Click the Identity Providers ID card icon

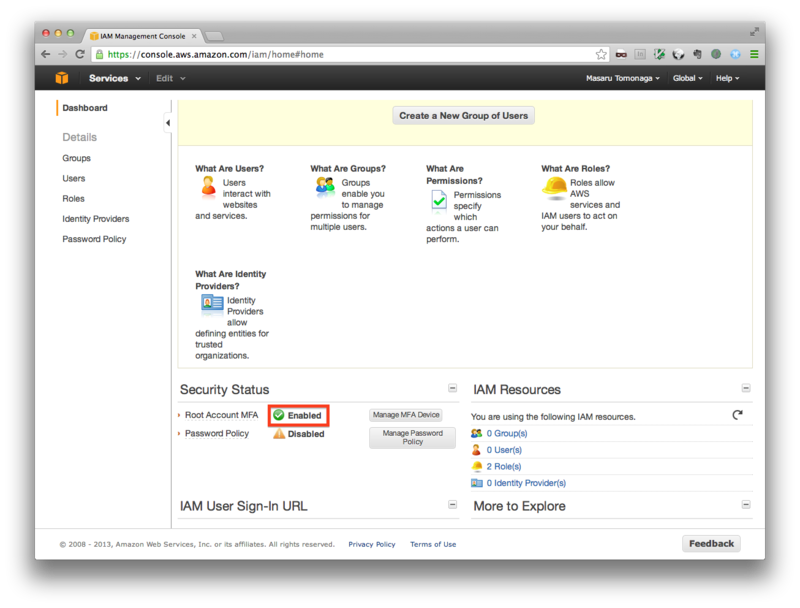[212, 303]
